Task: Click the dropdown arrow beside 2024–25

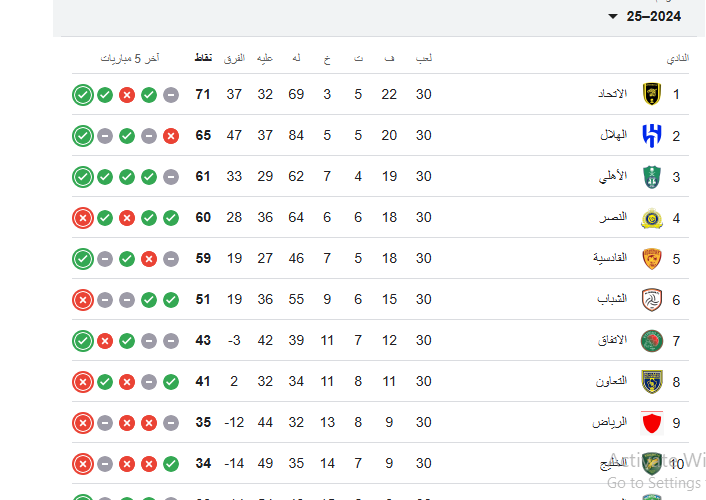Action: click(612, 17)
